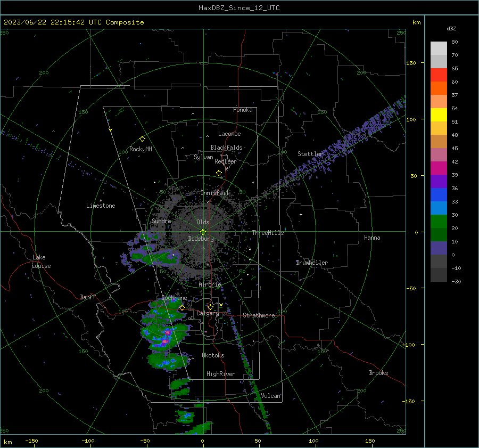Image resolution: width=479 pixels, height=448 pixels.
Task: Click the Lacombe city label
Action: tap(229, 134)
